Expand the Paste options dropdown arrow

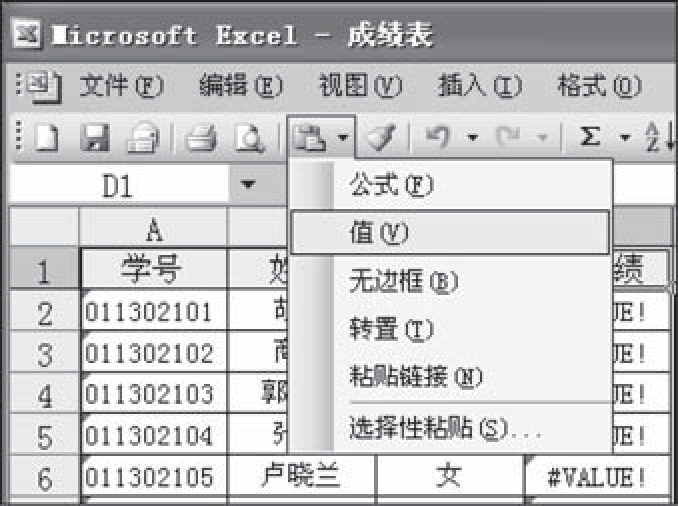tap(342, 138)
